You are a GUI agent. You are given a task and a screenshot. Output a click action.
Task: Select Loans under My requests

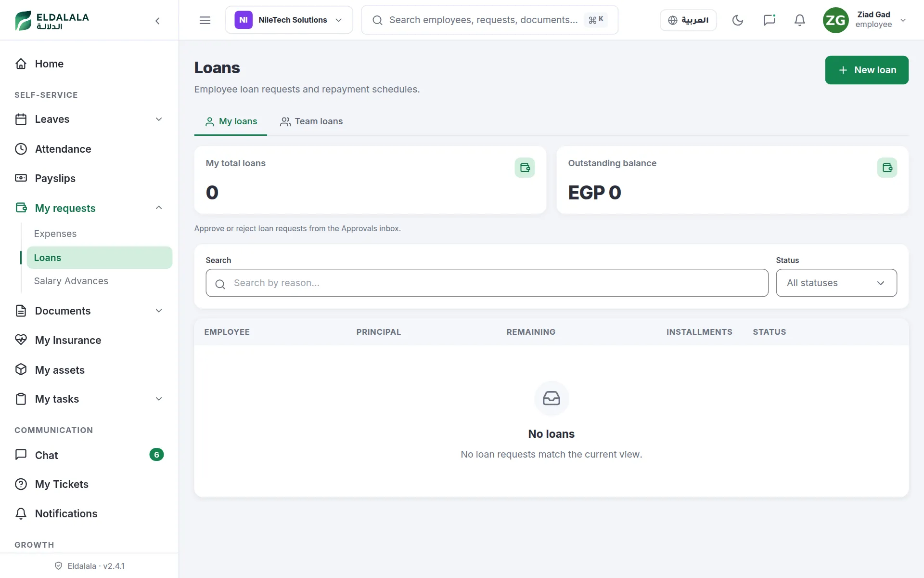(x=99, y=258)
